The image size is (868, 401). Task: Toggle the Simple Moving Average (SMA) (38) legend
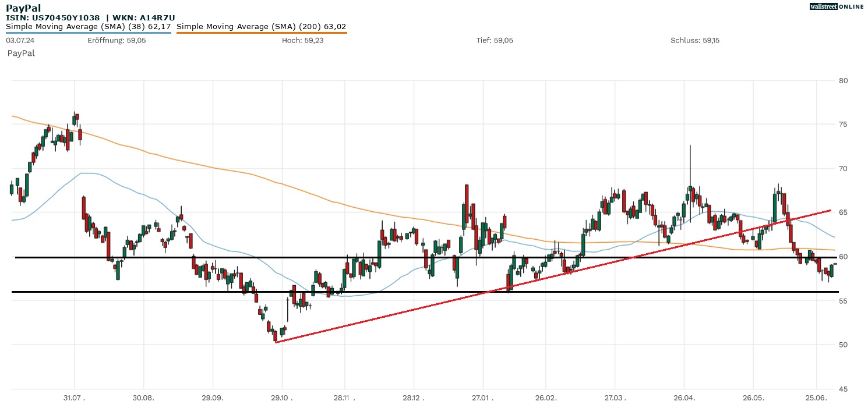click(88, 26)
